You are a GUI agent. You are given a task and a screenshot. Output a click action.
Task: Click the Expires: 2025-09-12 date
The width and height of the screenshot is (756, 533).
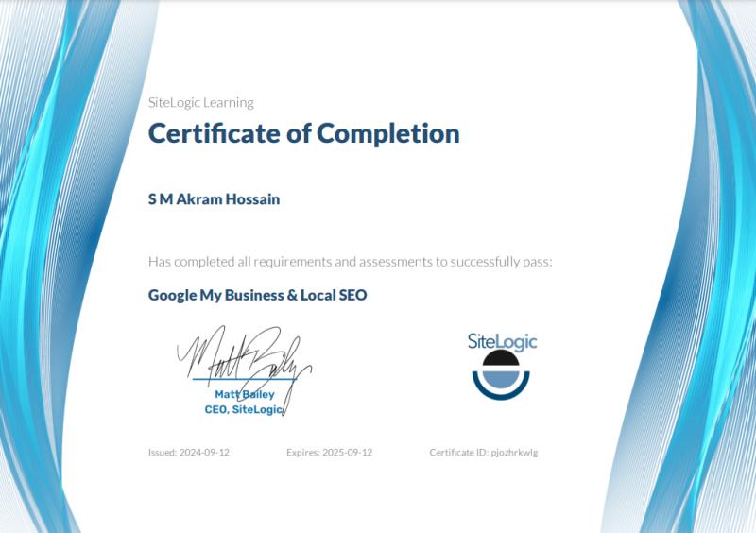329,453
